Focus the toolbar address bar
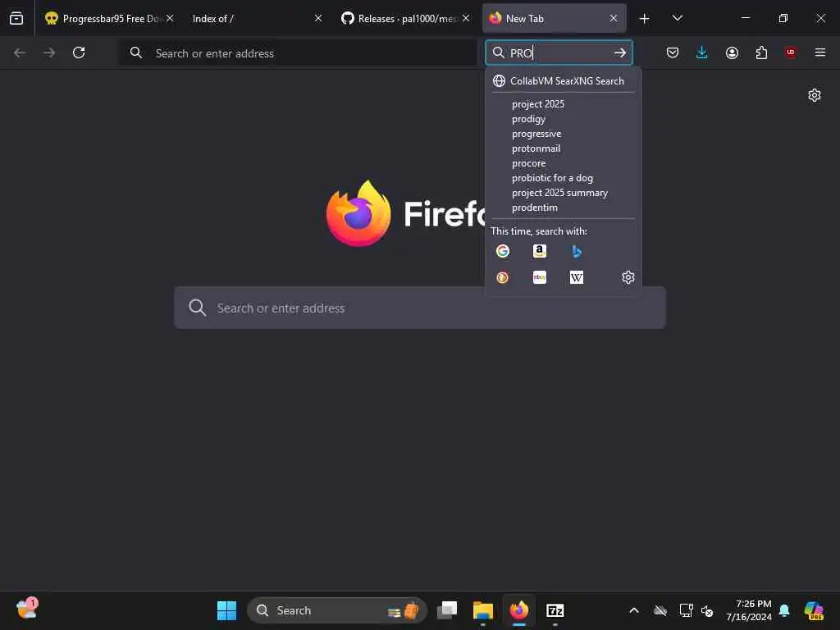Screen dimensions: 840x630 [297, 52]
